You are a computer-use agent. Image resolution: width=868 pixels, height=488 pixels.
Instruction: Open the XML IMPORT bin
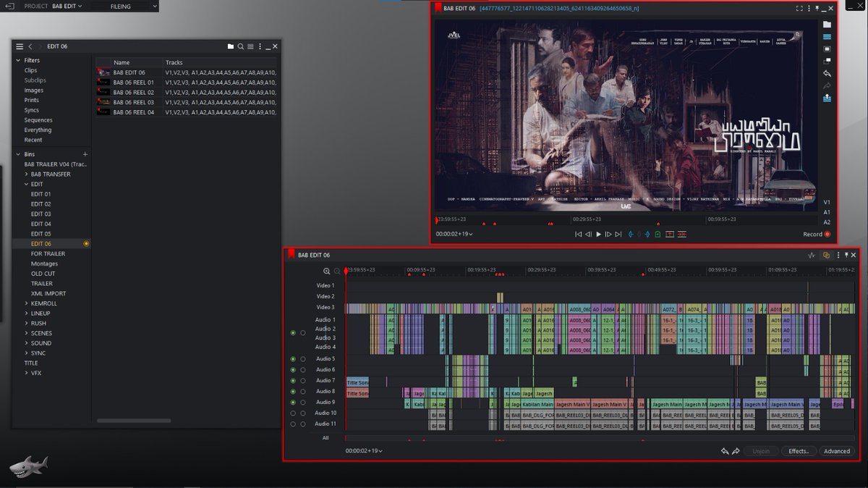48,293
